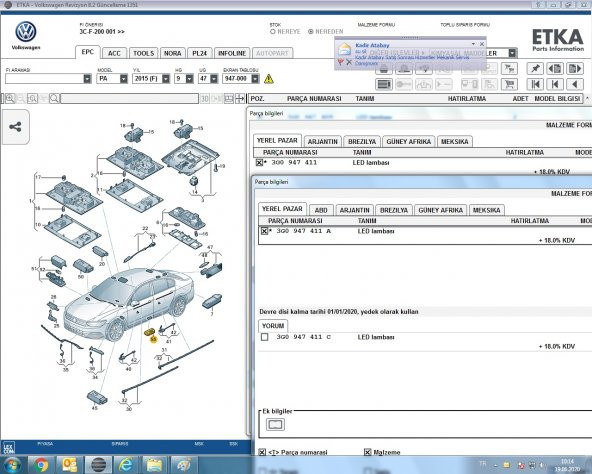Click the LexCom logo in the status bar
592x474 pixels.
tap(8, 448)
